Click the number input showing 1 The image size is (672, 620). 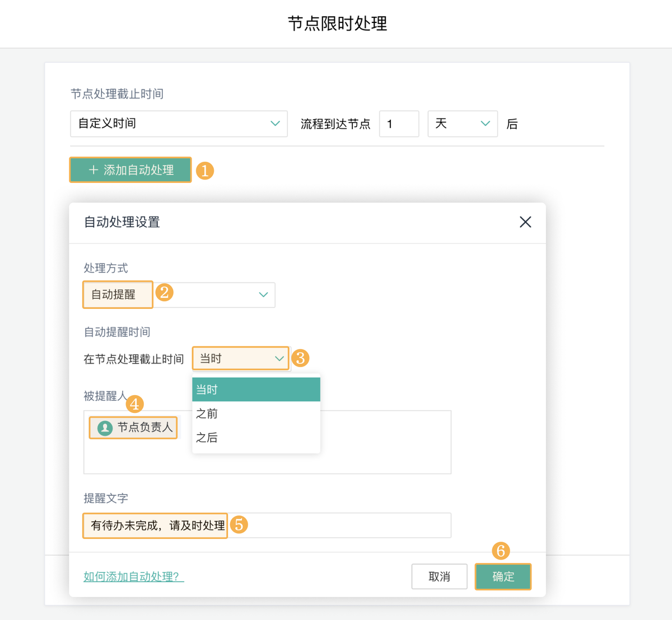click(399, 124)
